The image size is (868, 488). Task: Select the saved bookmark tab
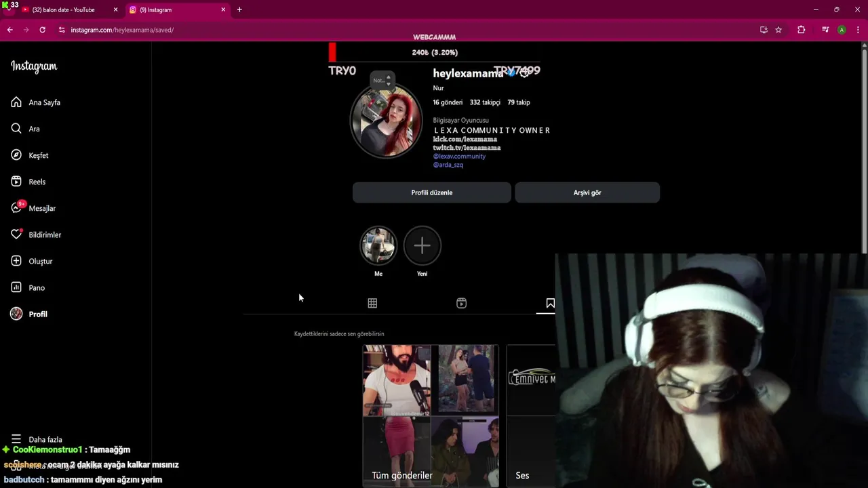point(550,303)
